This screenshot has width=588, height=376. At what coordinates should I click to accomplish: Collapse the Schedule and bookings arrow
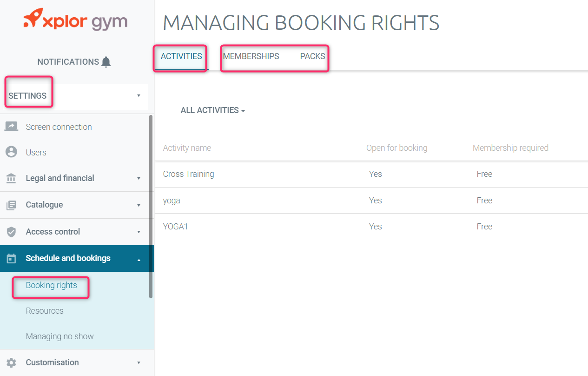(x=139, y=260)
